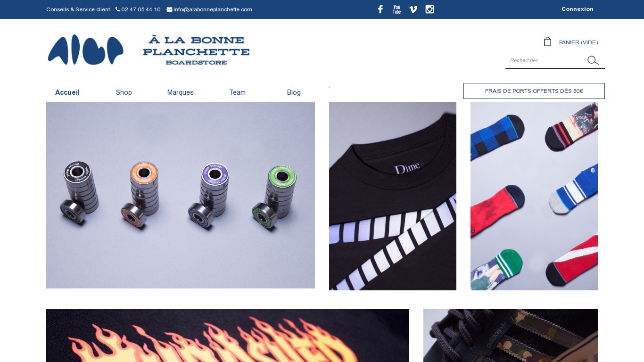Viewport: 644px width, 362px height.
Task: Focus the Rechercher search field
Action: click(x=545, y=60)
